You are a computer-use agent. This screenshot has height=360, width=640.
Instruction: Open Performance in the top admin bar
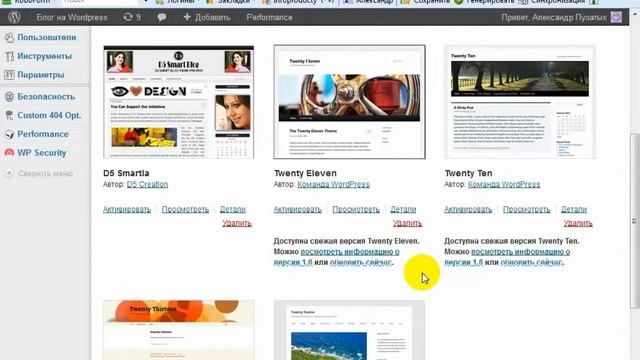pos(269,18)
